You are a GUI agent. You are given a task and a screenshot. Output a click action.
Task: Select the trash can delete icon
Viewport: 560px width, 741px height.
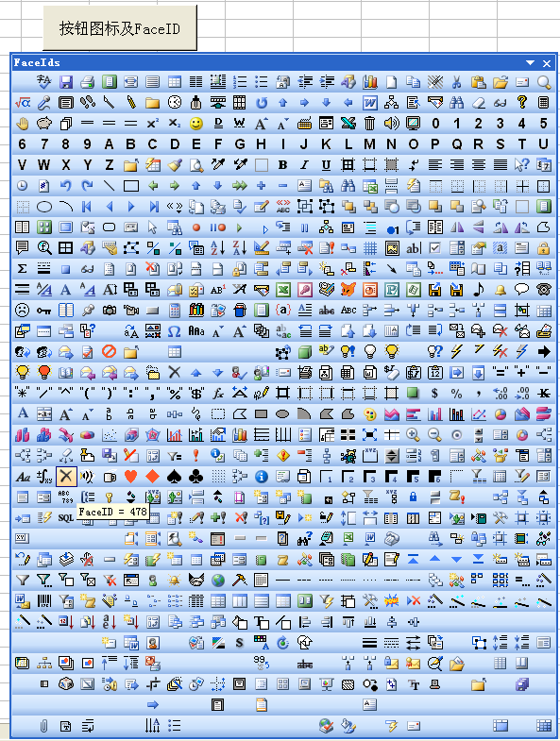click(x=370, y=124)
